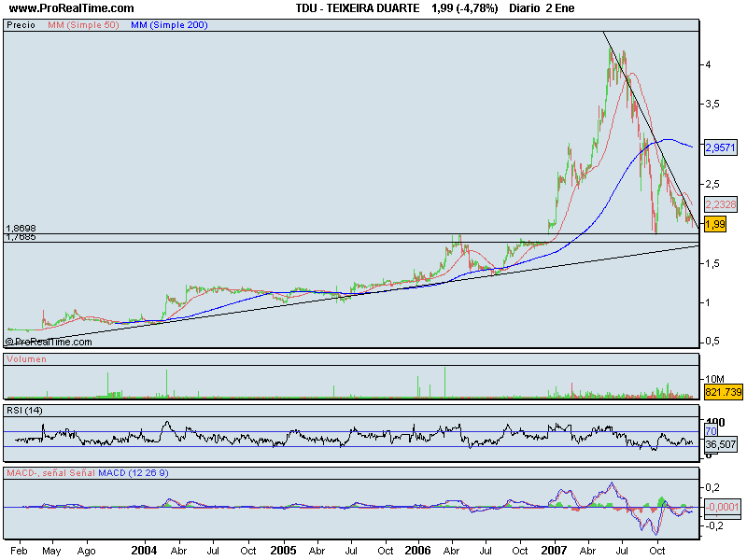The width and height of the screenshot is (747, 560).
Task: Click the Feb label on the time axis
Action: [x=19, y=551]
